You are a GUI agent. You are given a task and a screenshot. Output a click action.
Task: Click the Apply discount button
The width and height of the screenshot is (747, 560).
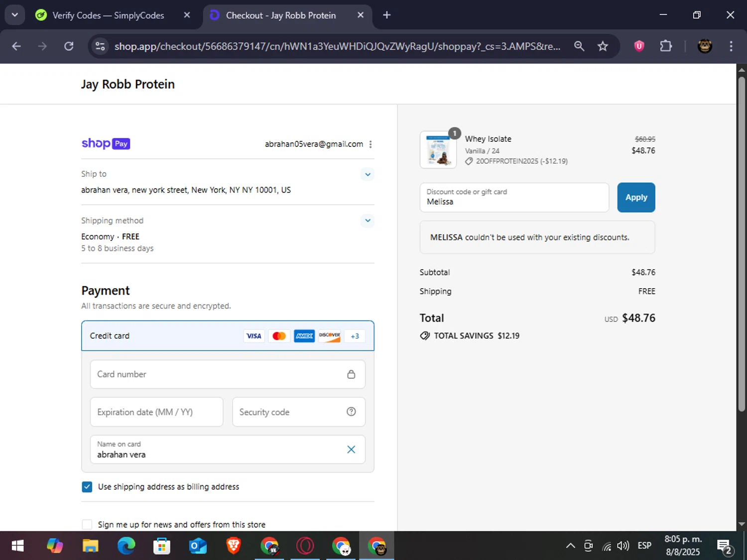click(x=636, y=198)
